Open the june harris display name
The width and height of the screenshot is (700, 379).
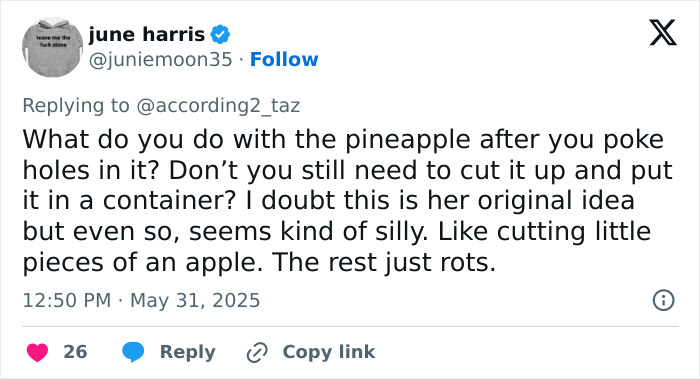[146, 34]
